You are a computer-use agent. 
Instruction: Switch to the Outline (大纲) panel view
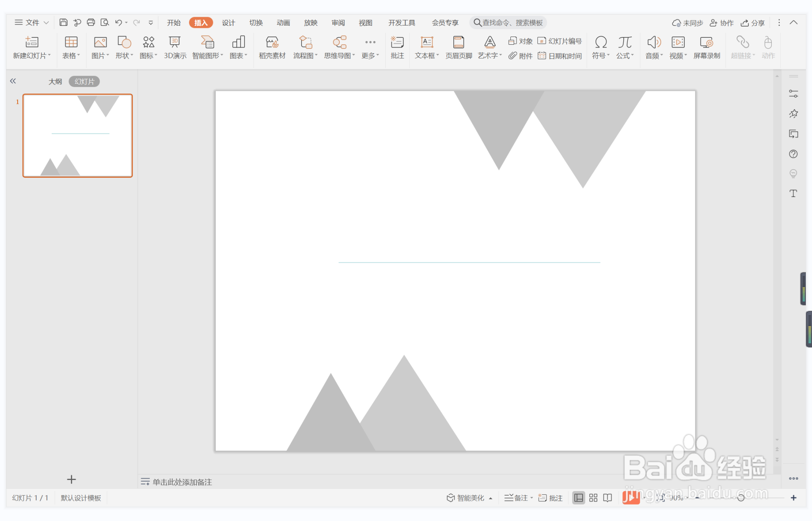tap(55, 81)
